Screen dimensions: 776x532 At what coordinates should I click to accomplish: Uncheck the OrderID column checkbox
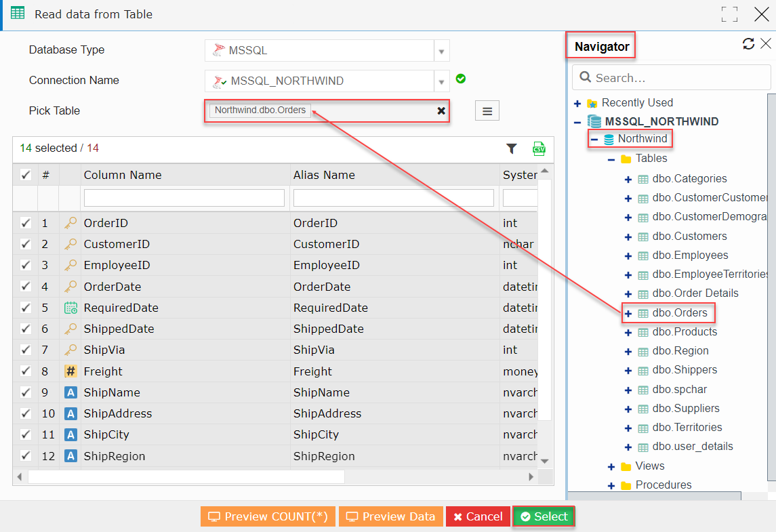pyautogui.click(x=25, y=223)
